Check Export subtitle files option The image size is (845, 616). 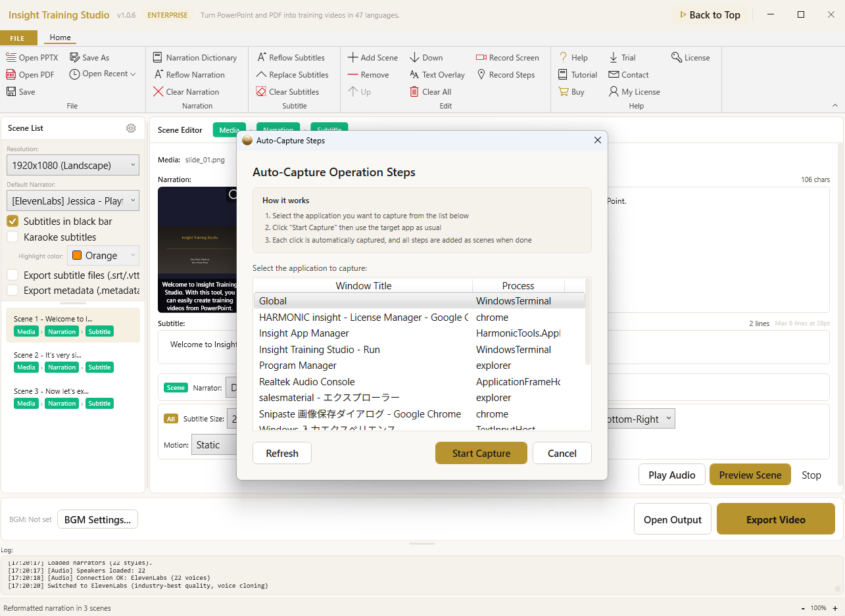click(x=12, y=275)
